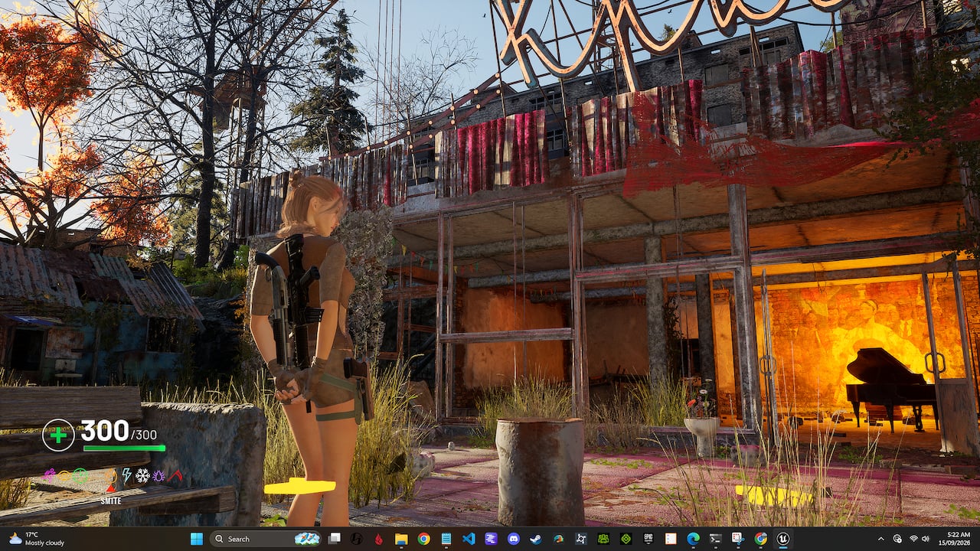
Task: Open Unreal Engine from the taskbar
Action: [x=782, y=539]
